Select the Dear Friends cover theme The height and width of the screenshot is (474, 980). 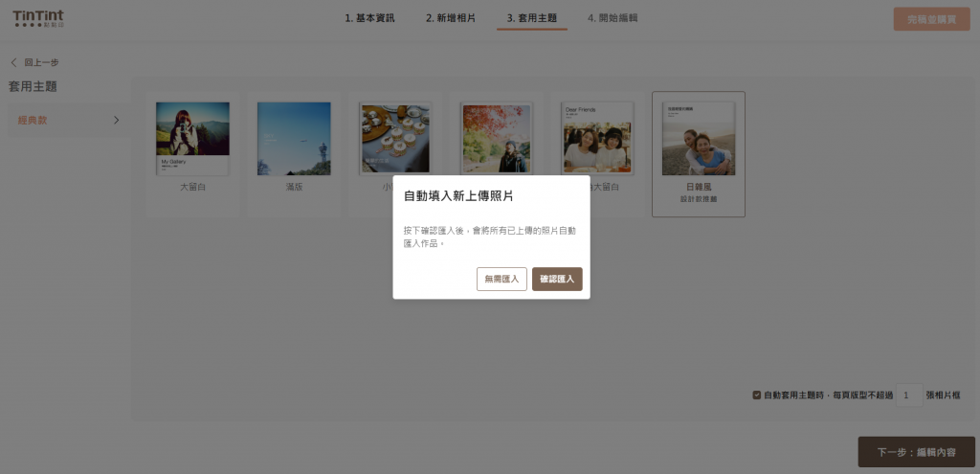[597, 139]
